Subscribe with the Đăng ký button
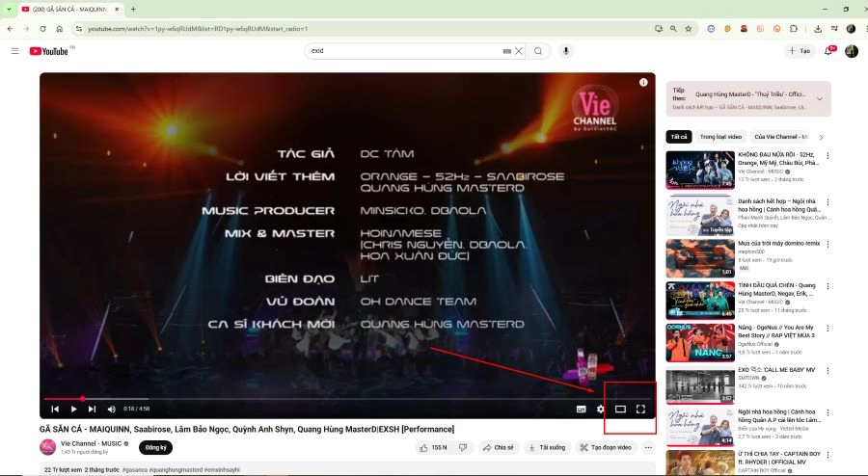868x476 pixels. click(155, 447)
